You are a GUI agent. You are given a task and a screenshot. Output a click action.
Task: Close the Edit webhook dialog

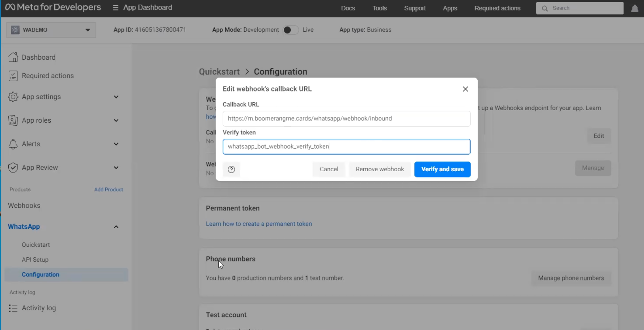(x=465, y=89)
